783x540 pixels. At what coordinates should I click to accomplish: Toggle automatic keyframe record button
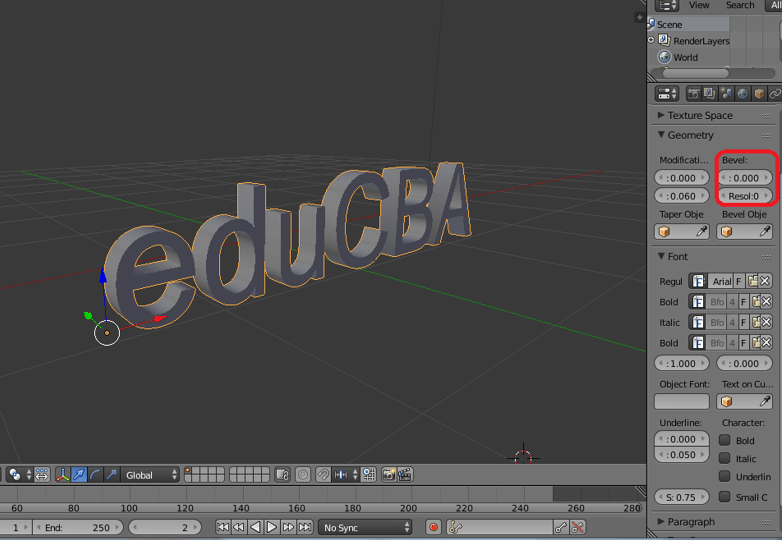[433, 527]
